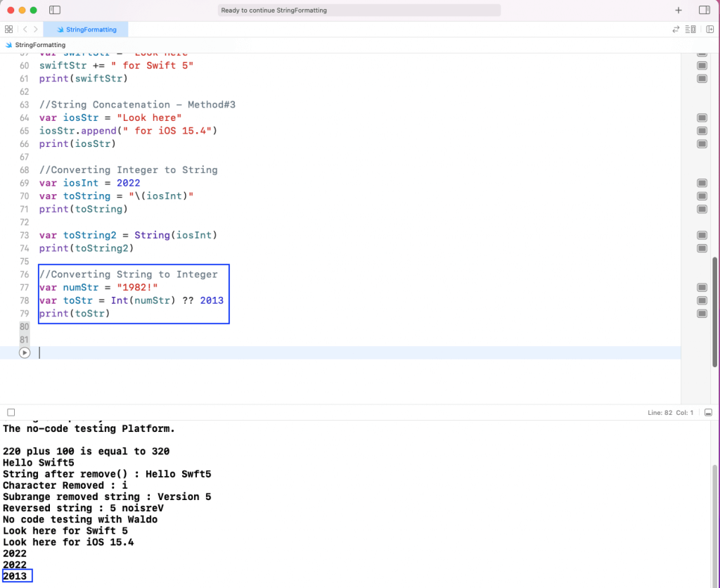Add an editor on the right
Viewport: 720px width, 588px height.
coord(710,30)
